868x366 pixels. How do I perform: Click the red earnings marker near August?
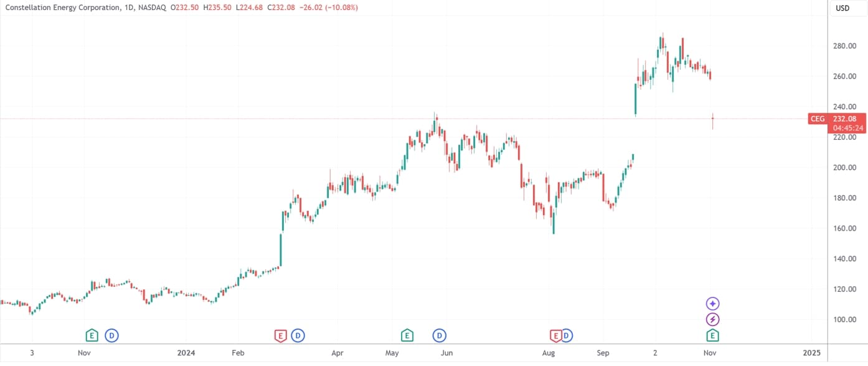pyautogui.click(x=555, y=335)
